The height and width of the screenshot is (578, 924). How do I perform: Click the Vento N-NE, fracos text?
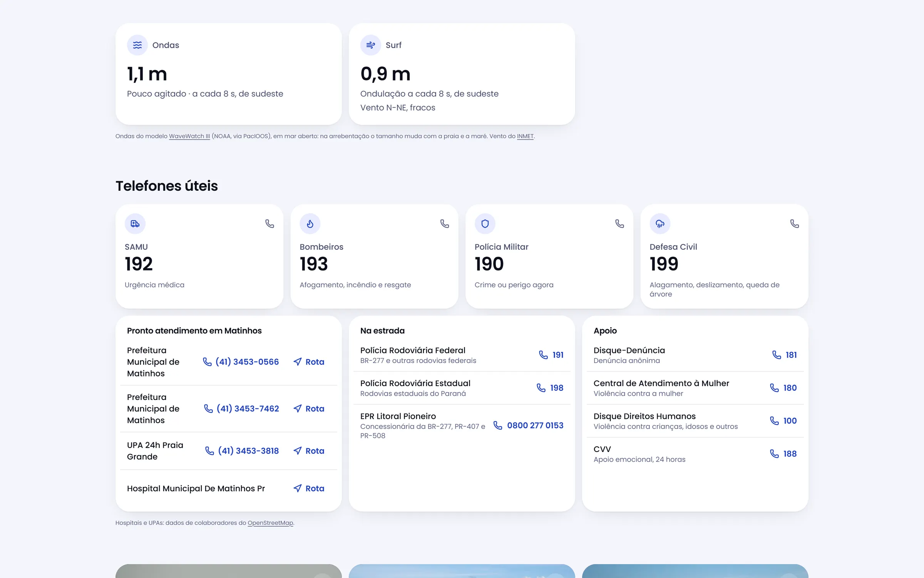[398, 108]
